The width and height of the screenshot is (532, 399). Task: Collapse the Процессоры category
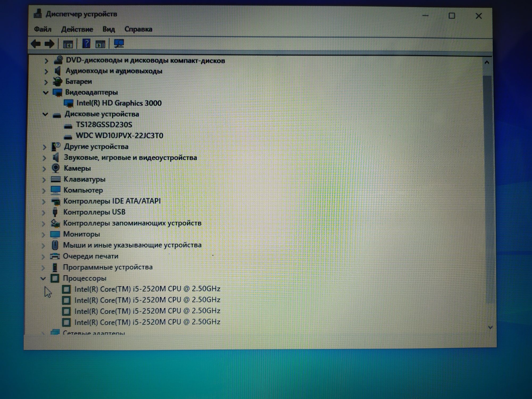43,279
